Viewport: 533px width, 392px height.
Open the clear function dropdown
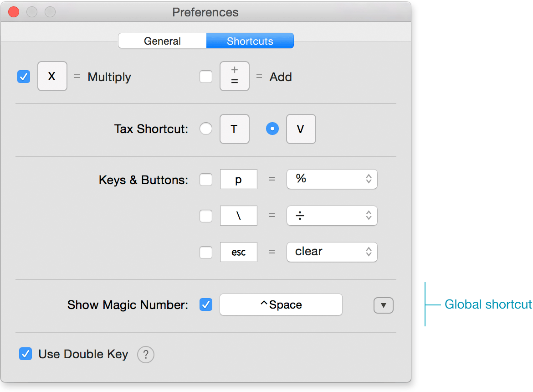pos(332,252)
